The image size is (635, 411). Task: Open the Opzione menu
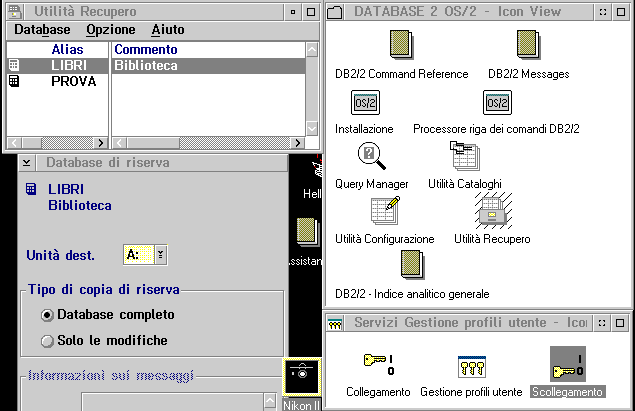tap(110, 30)
